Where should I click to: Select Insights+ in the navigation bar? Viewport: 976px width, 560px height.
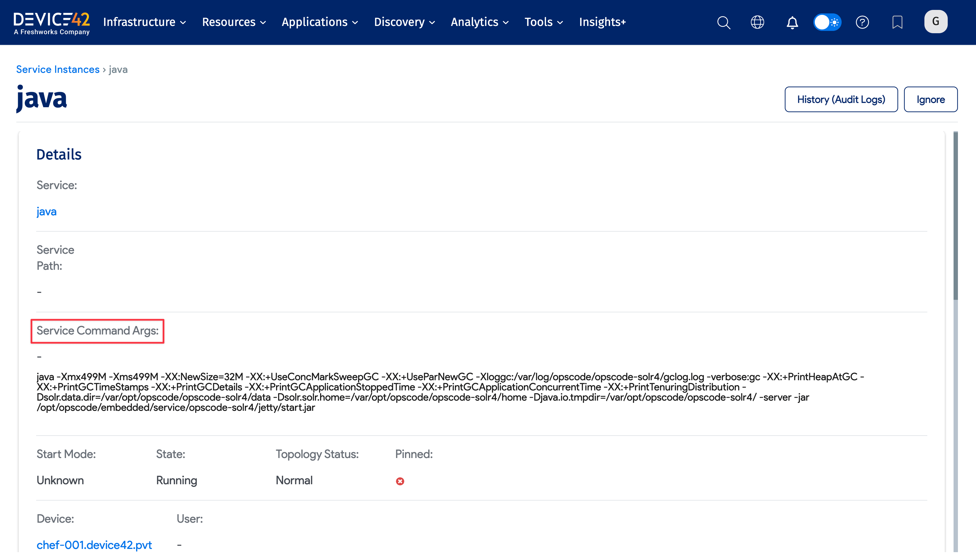pos(602,22)
